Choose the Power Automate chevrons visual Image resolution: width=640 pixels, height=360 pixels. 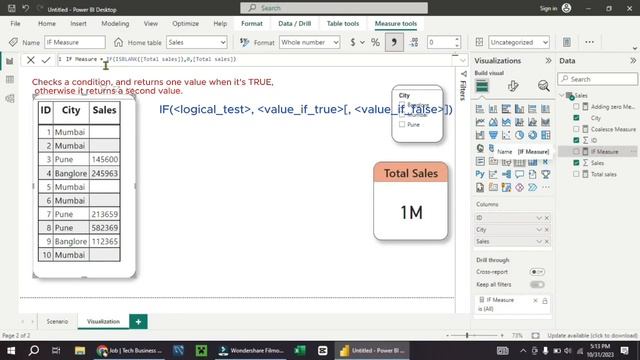tap(532, 187)
